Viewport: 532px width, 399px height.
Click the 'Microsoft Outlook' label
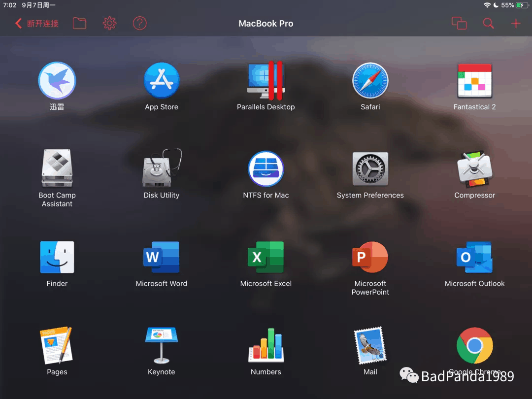coord(475,284)
